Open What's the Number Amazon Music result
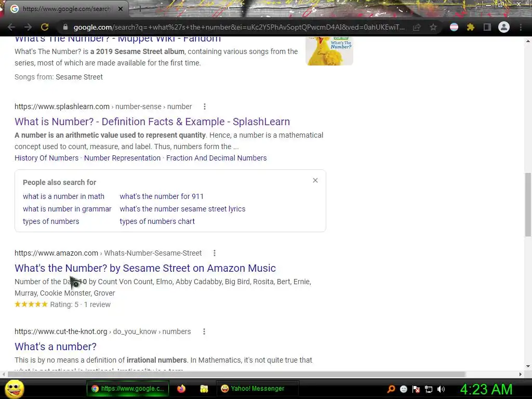 pos(145,268)
